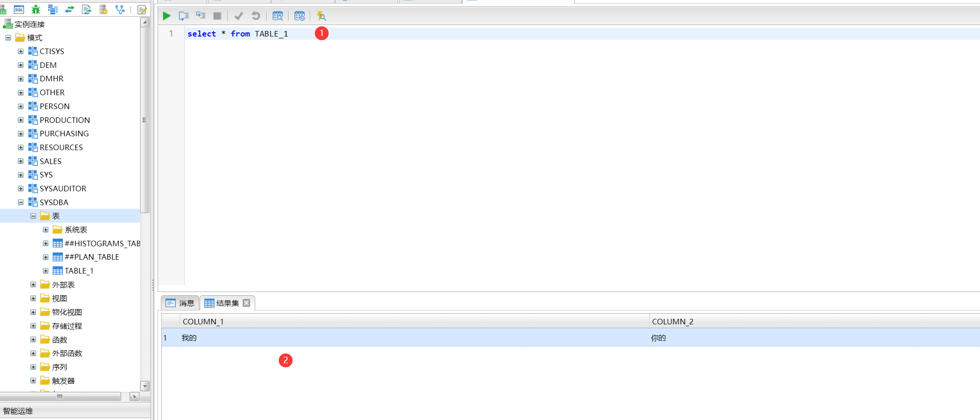Viewport: 980px width, 420px height.
Task: Click the calendar with clock icon
Action: pos(300,16)
